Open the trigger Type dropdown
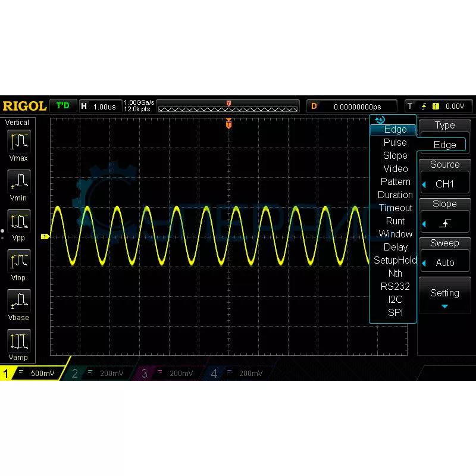The width and height of the screenshot is (476, 476). point(444,145)
